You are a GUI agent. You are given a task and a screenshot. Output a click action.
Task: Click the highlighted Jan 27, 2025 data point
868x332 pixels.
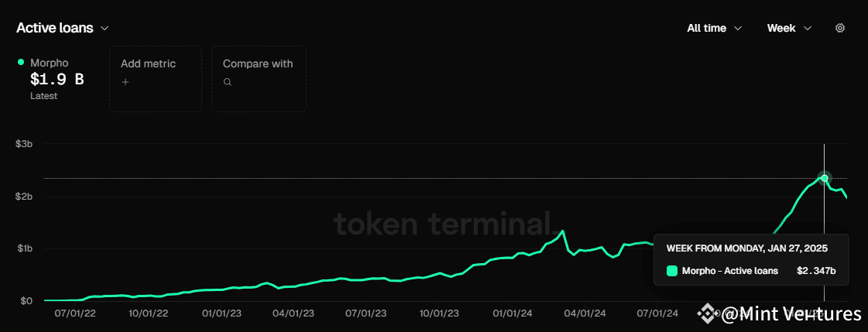[824, 178]
